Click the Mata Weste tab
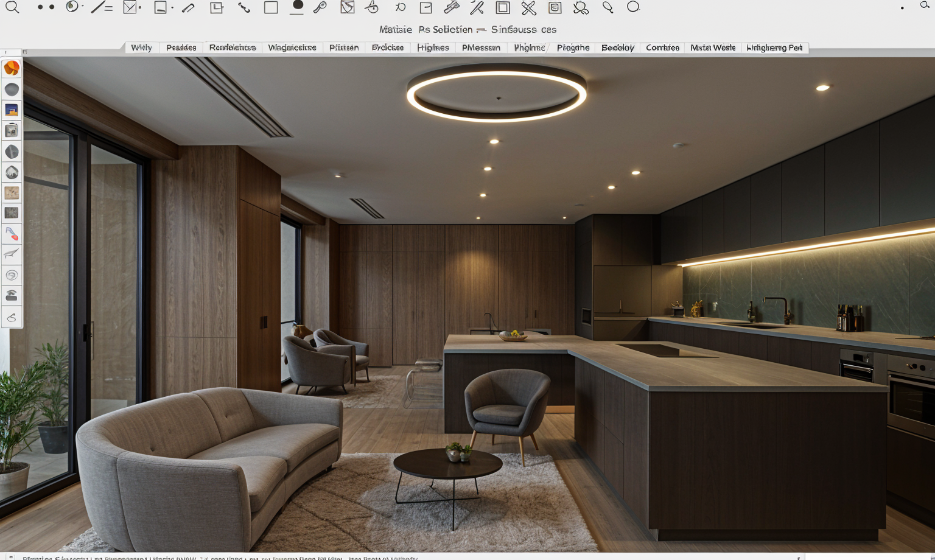This screenshot has height=560, width=935. (713, 47)
